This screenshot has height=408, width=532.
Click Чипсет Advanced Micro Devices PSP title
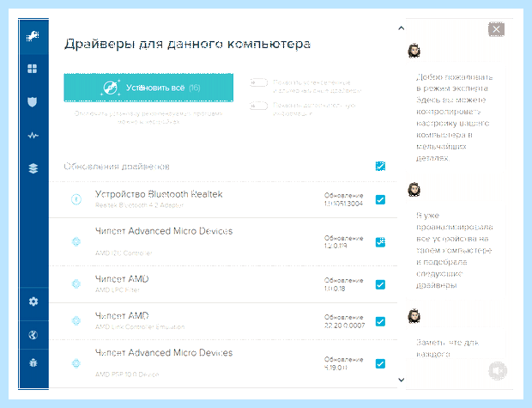tap(164, 353)
